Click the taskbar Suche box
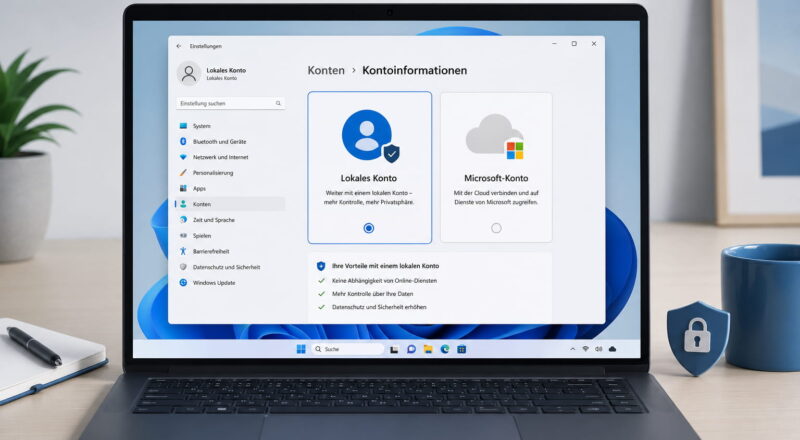The width and height of the screenshot is (800, 440). click(347, 349)
